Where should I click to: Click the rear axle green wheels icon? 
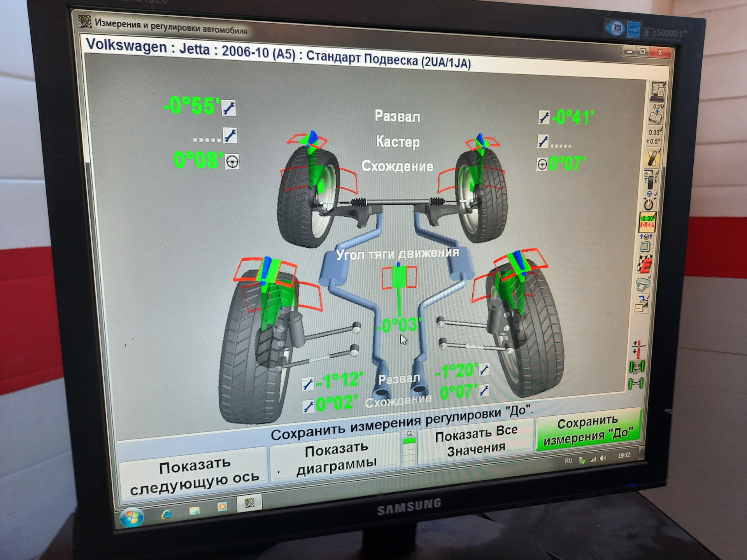click(636, 384)
